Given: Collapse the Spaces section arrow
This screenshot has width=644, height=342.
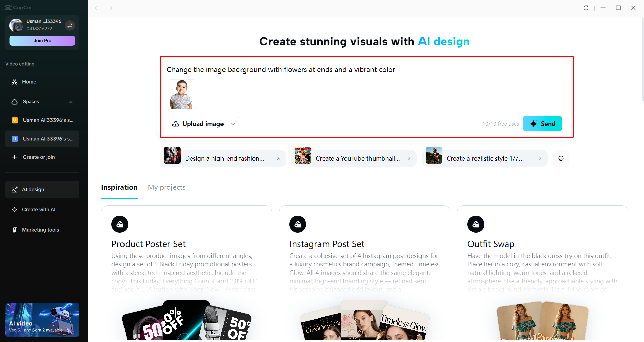Looking at the screenshot, I should (70, 102).
